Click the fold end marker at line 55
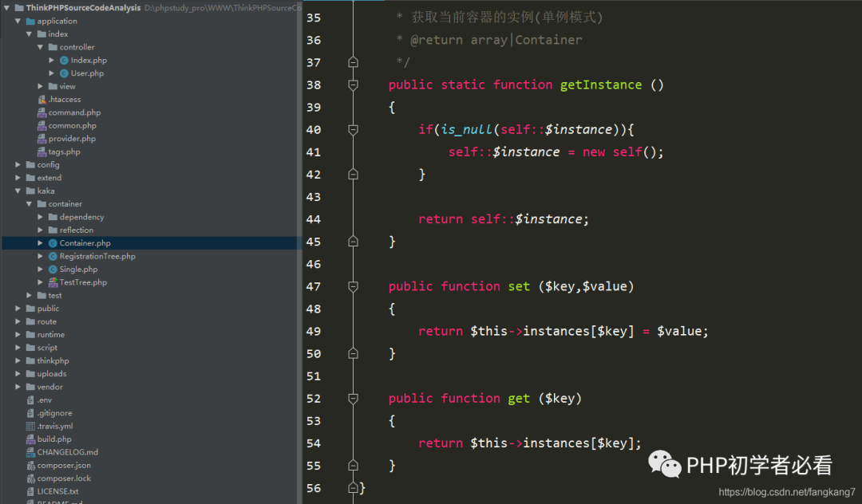Image resolution: width=862 pixels, height=504 pixels. [x=353, y=466]
